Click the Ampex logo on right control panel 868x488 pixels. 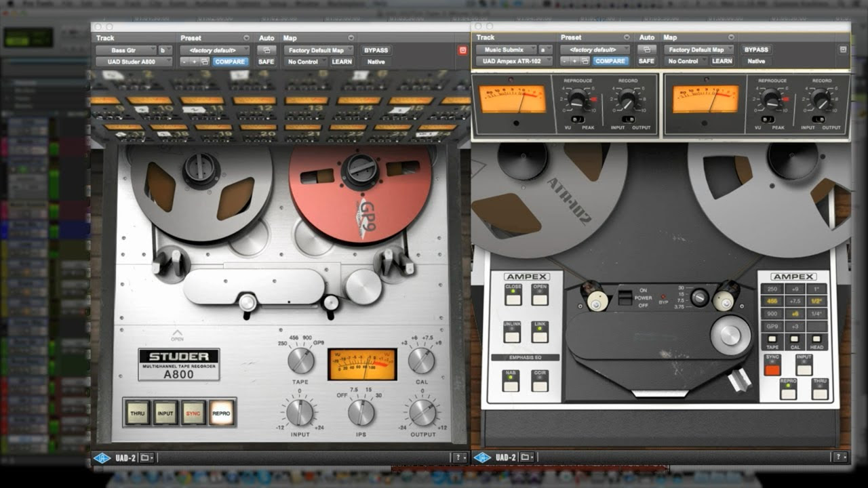click(793, 277)
